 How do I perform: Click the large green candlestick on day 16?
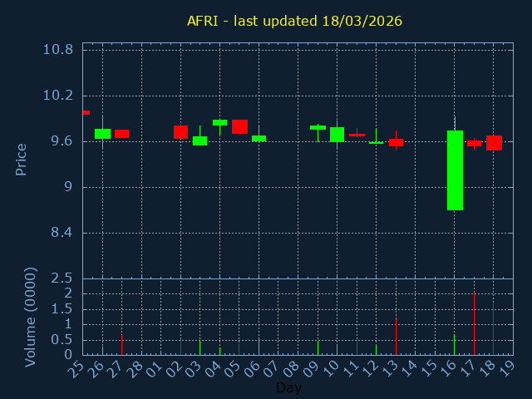coord(455,170)
